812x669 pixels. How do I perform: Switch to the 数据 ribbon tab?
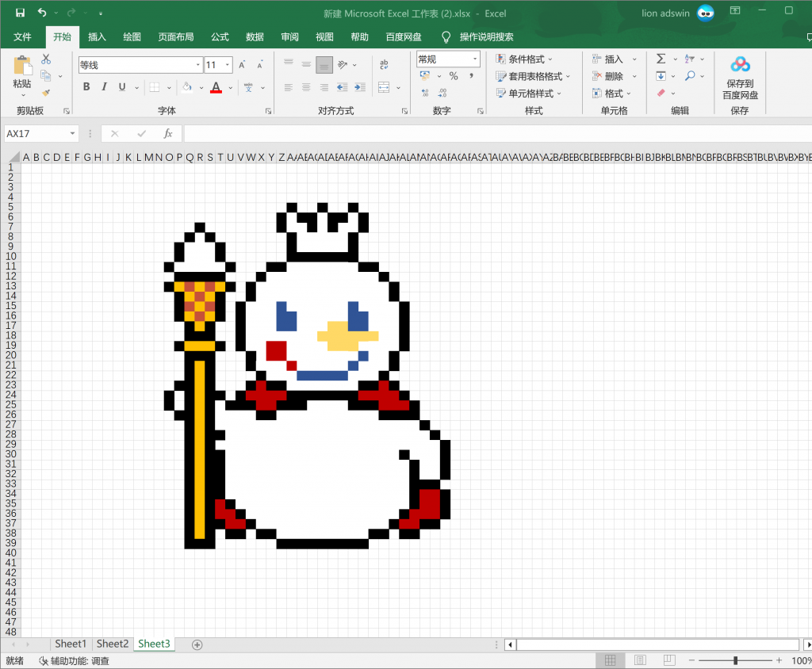coord(255,36)
